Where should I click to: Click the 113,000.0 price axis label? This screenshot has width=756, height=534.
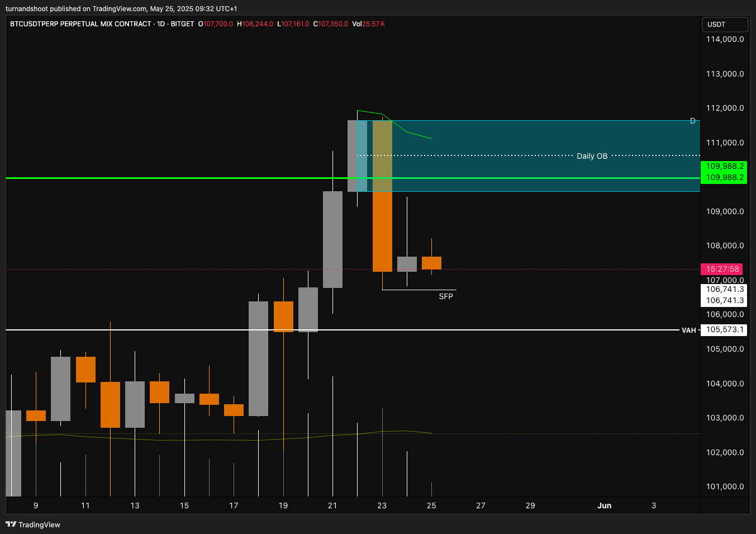(x=725, y=74)
